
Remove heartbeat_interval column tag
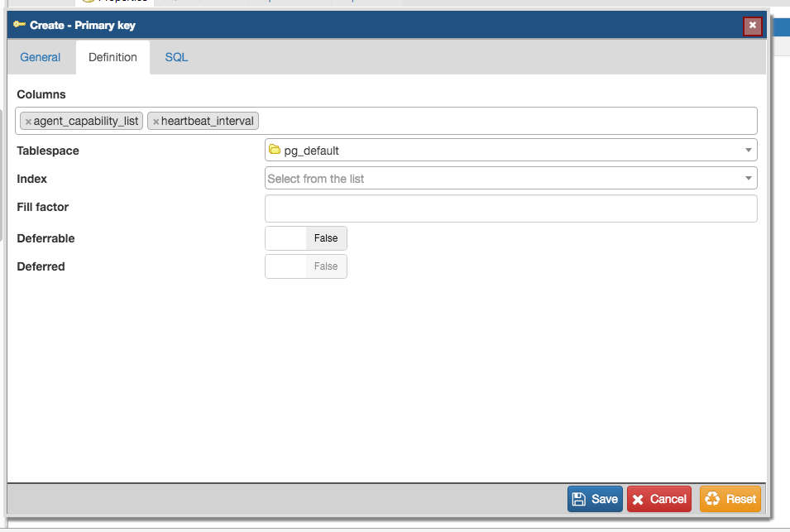156,122
